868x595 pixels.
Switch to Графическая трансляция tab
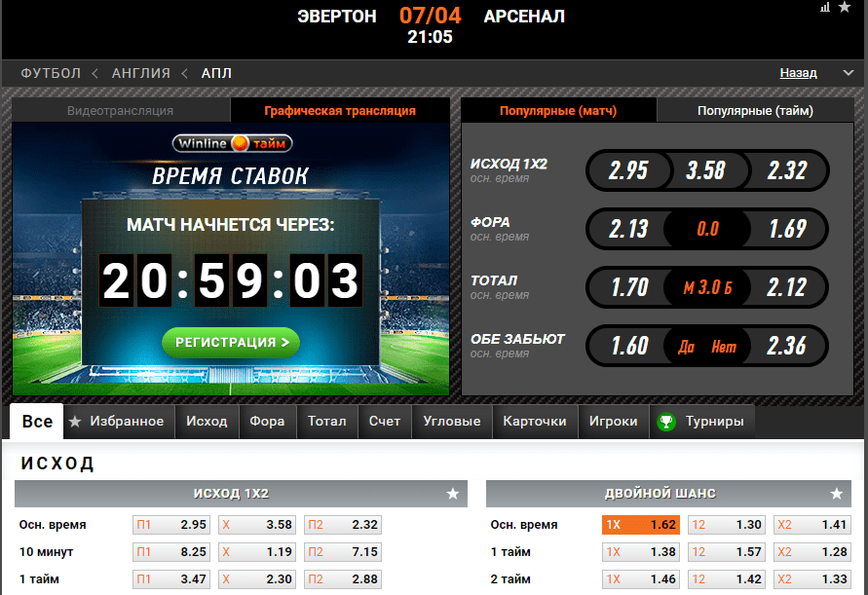coord(340,110)
